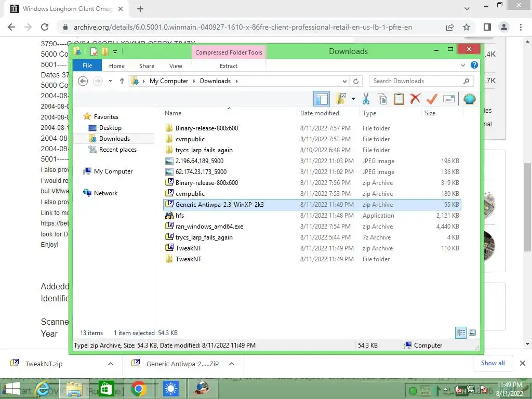Toggle the navigation pane layout button
The height and width of the screenshot is (399, 532).
pyautogui.click(x=321, y=99)
